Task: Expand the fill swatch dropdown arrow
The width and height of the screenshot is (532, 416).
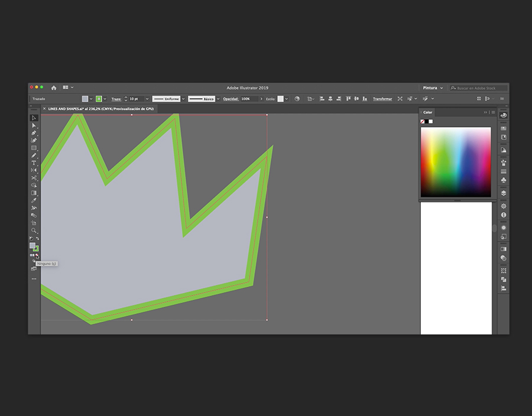Action: click(91, 99)
